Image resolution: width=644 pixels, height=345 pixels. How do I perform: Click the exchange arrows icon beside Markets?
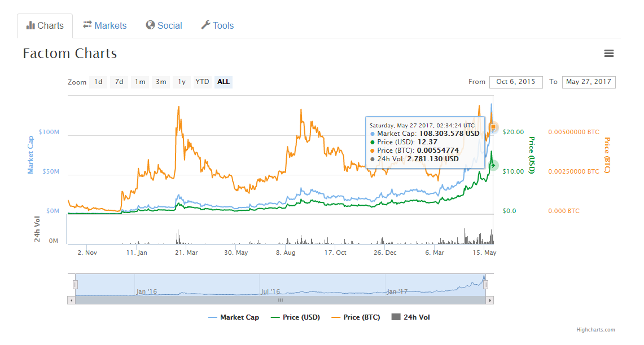click(87, 25)
